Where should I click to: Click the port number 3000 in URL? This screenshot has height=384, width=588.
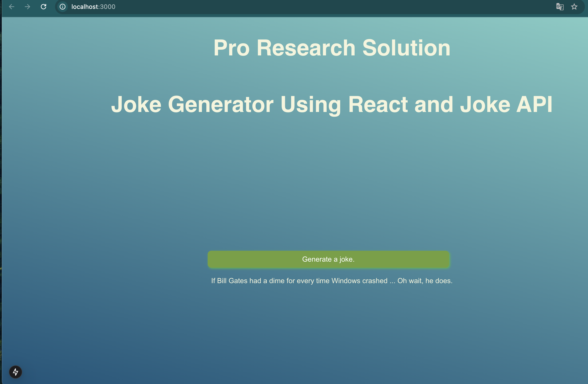[x=108, y=7]
